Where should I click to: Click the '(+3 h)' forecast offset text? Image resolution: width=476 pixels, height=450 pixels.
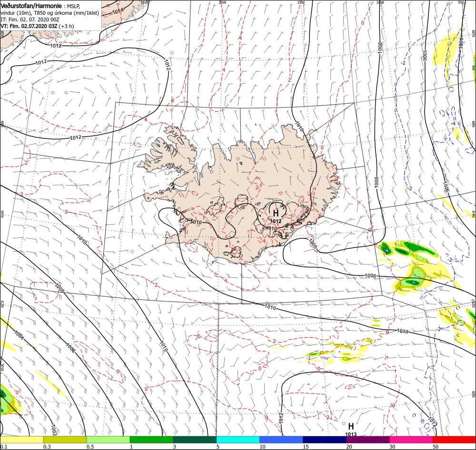point(66,26)
